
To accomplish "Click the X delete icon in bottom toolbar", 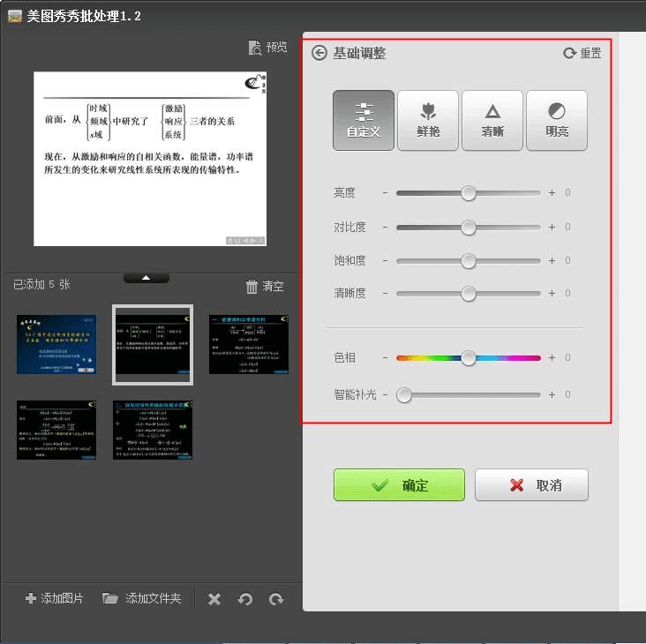I will click(214, 599).
